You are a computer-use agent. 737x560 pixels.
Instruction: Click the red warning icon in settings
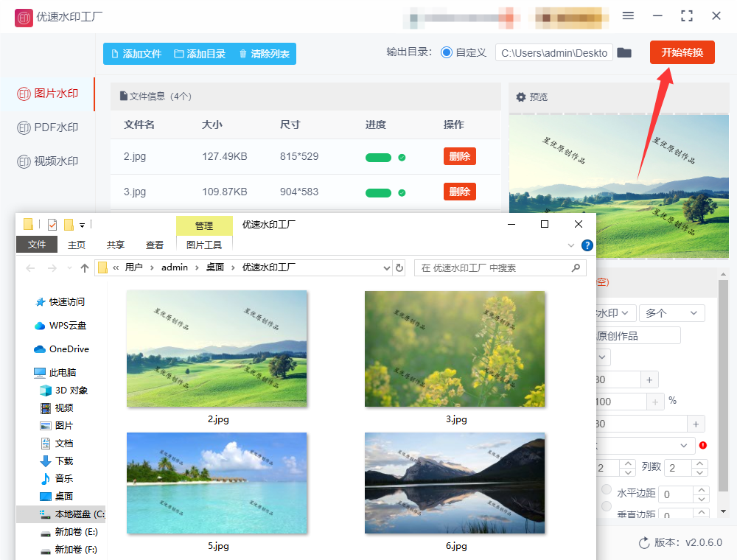(x=703, y=445)
